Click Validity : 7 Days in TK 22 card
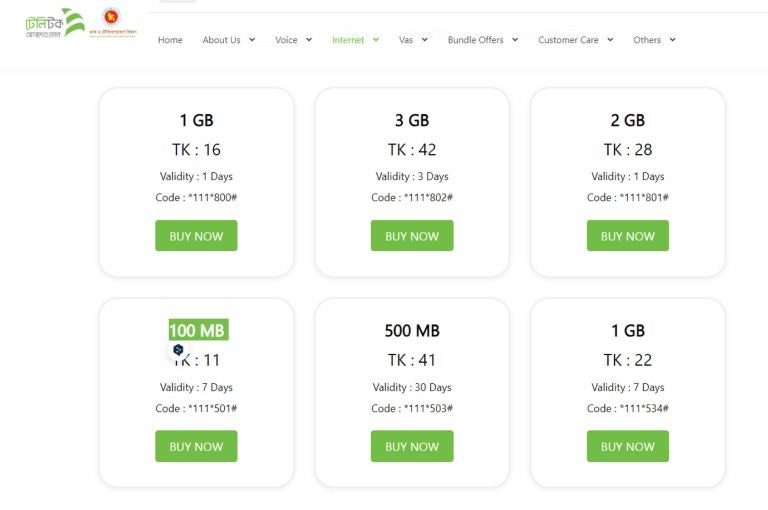 [x=628, y=387]
